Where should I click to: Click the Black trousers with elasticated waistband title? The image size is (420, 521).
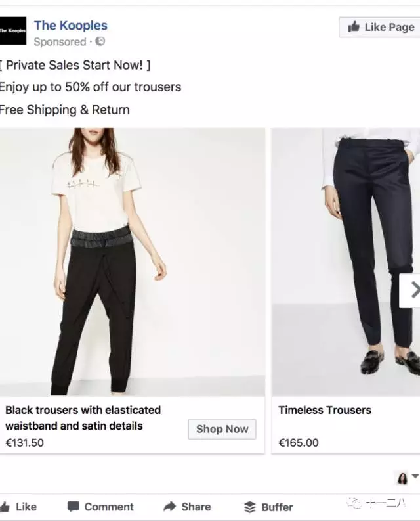(x=83, y=417)
